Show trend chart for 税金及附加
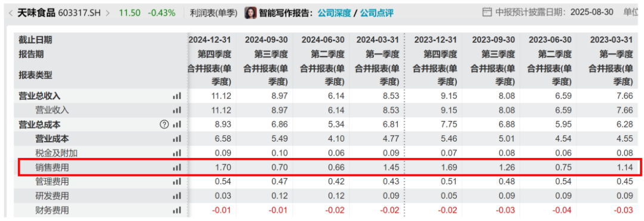 coord(177,153)
